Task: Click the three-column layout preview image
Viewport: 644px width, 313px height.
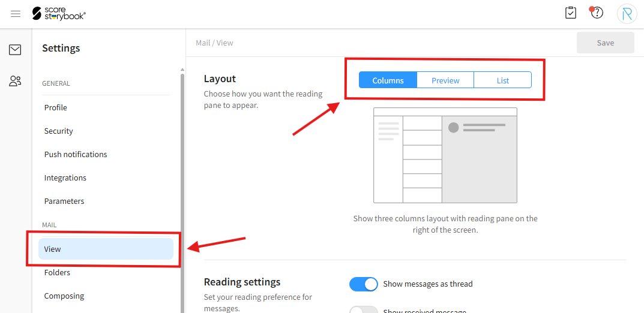Action: (445, 155)
